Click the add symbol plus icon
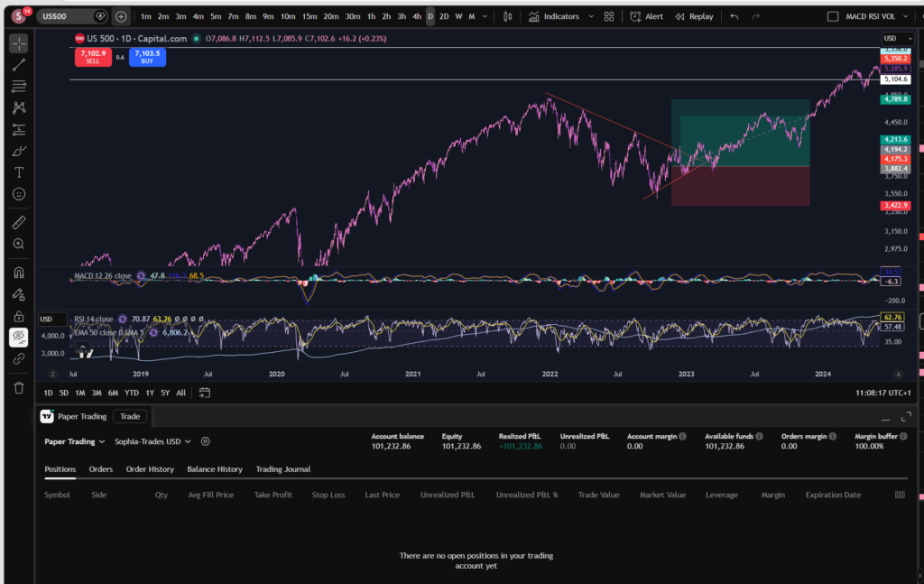Screen dimensions: 924x584 point(121,16)
